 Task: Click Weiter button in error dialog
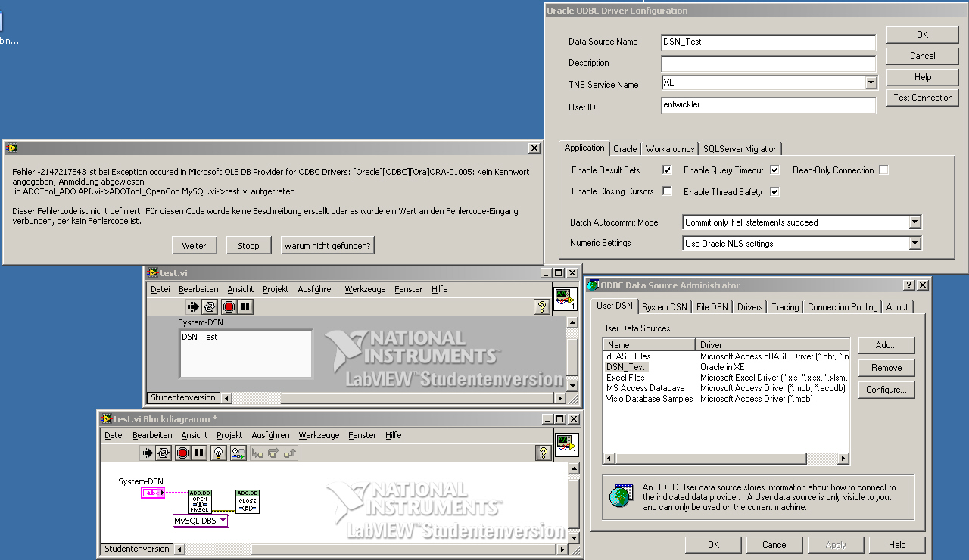click(x=195, y=246)
